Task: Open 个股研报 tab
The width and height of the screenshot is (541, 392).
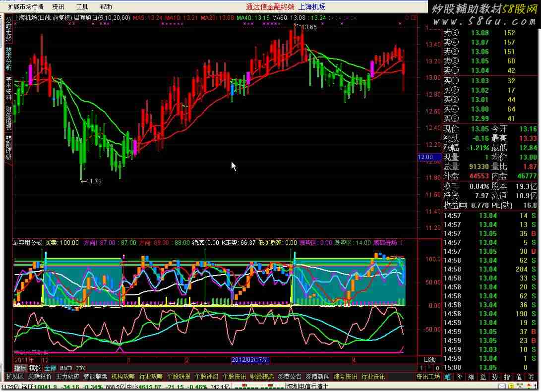Action: click(179, 377)
